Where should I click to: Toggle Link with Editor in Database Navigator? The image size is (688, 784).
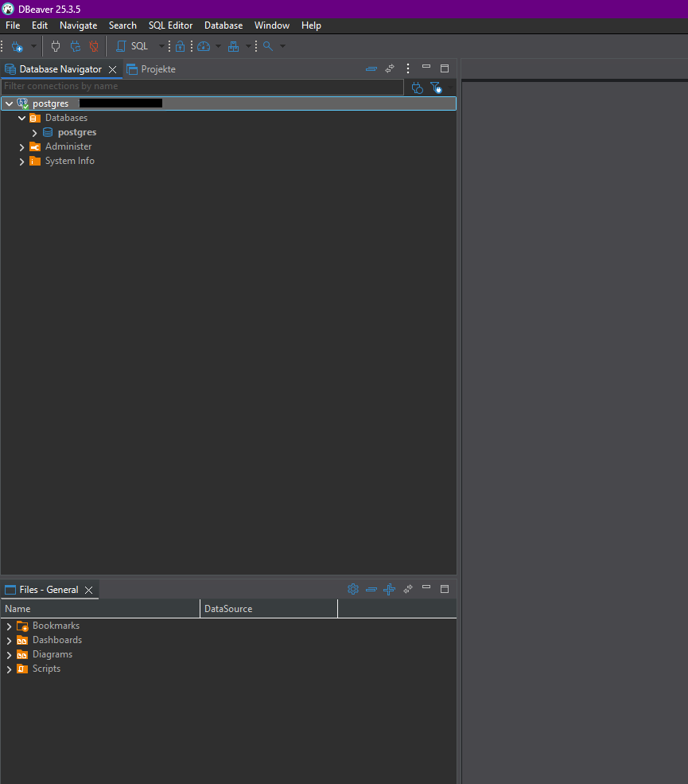click(390, 69)
